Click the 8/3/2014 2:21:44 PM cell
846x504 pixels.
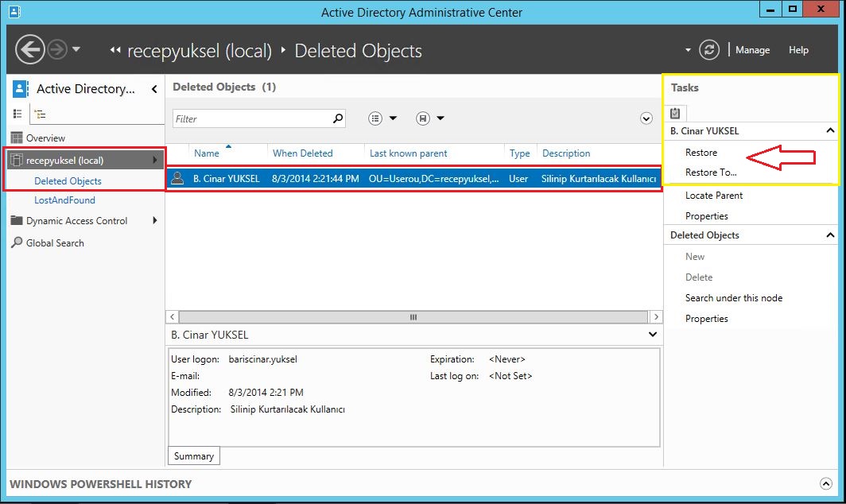[315, 179]
